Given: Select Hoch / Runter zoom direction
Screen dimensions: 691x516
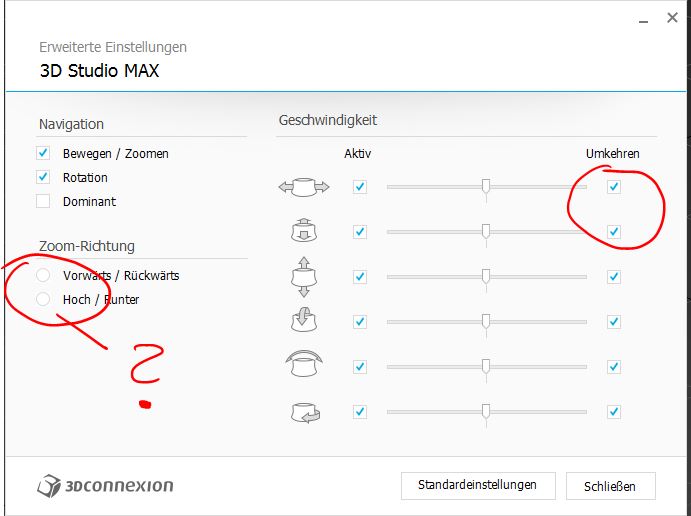Looking at the screenshot, I should [43, 299].
